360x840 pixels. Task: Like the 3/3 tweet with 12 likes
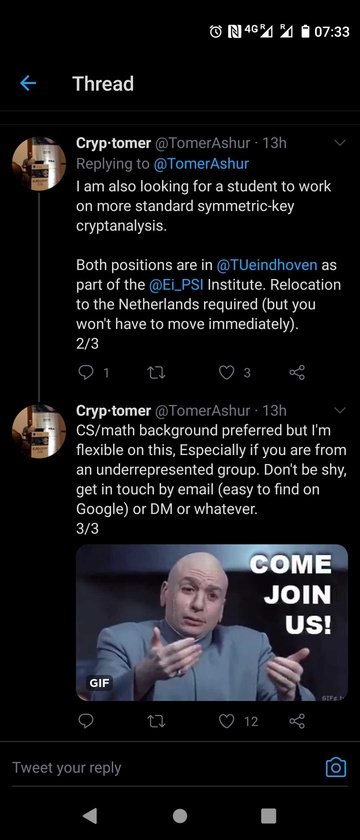tap(227, 721)
